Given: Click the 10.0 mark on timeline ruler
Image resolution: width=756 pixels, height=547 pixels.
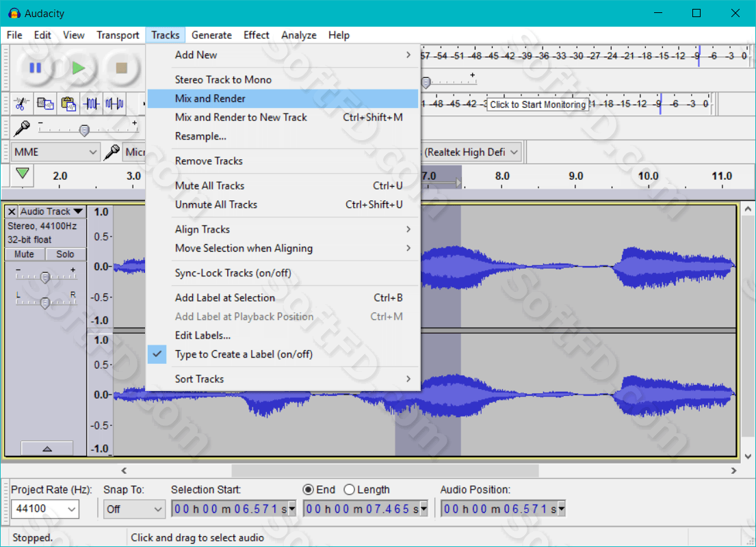Looking at the screenshot, I should 648,176.
